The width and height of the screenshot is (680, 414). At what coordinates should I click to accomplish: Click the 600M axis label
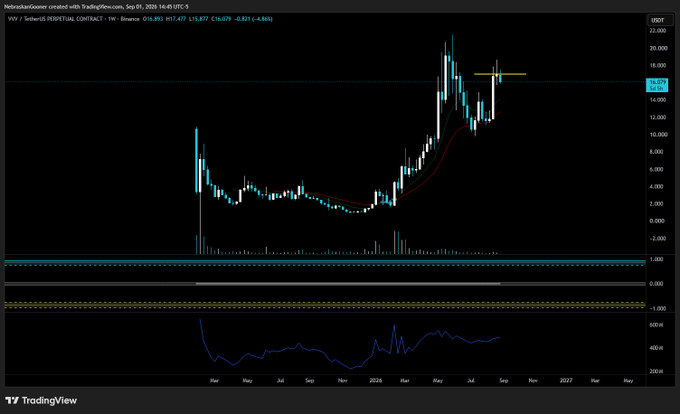pos(656,325)
